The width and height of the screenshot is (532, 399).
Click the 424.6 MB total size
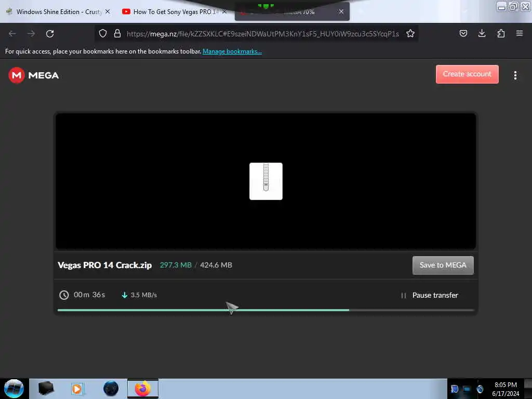tap(216, 265)
